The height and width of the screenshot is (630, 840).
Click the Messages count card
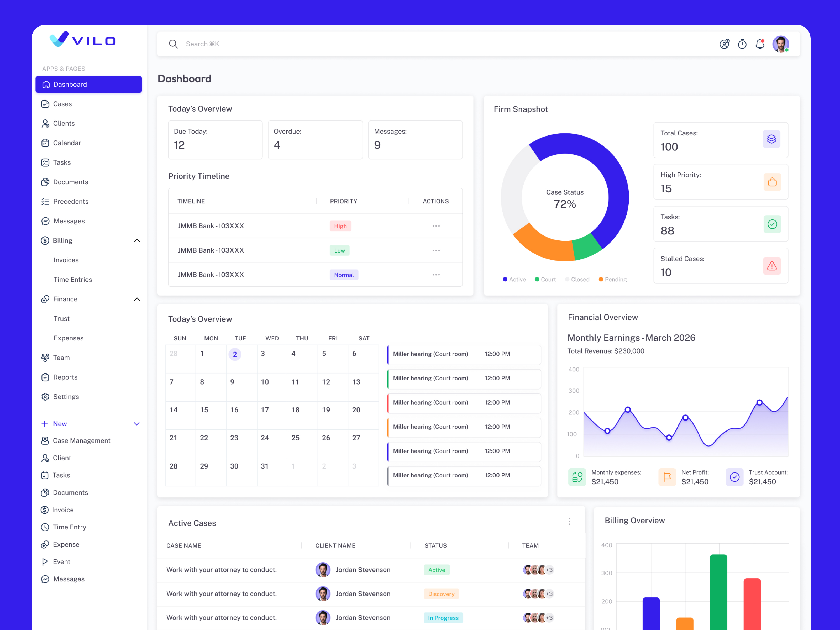(x=416, y=140)
